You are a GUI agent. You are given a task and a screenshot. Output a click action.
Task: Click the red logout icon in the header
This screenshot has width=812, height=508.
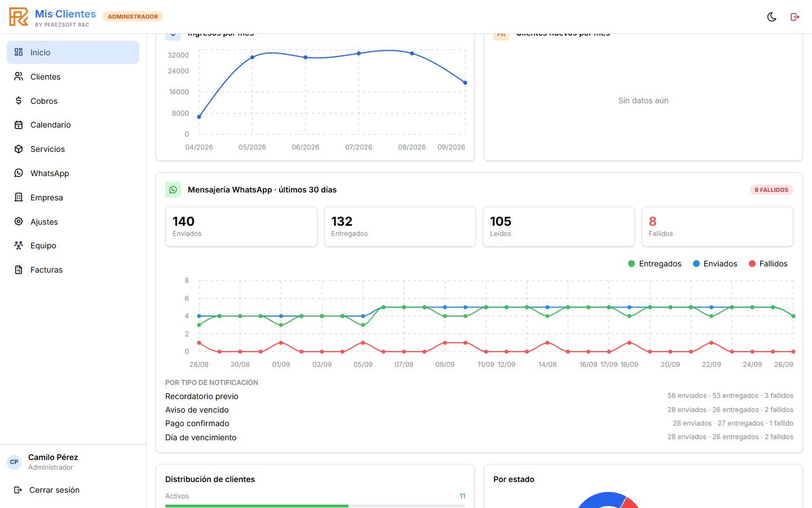(795, 17)
